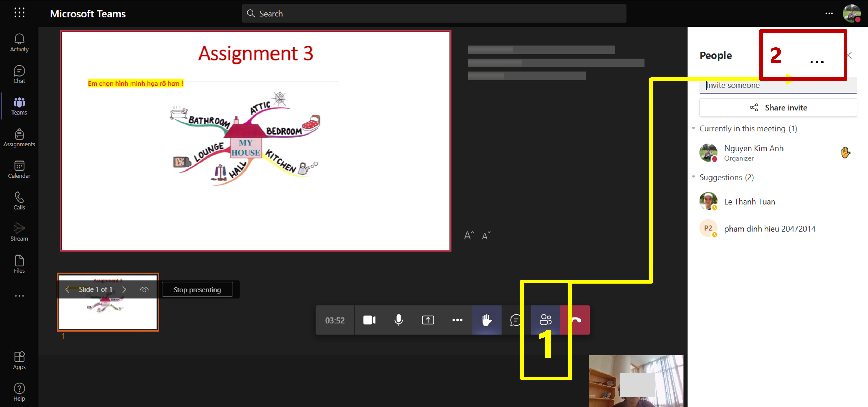868x407 pixels.
Task: Open the Calendar app icon
Action: [x=19, y=169]
